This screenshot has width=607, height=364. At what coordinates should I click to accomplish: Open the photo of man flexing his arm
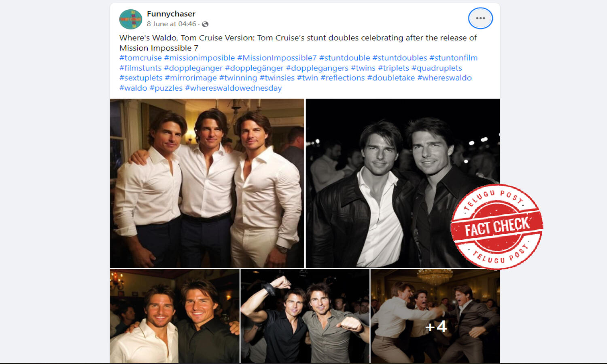(x=305, y=316)
